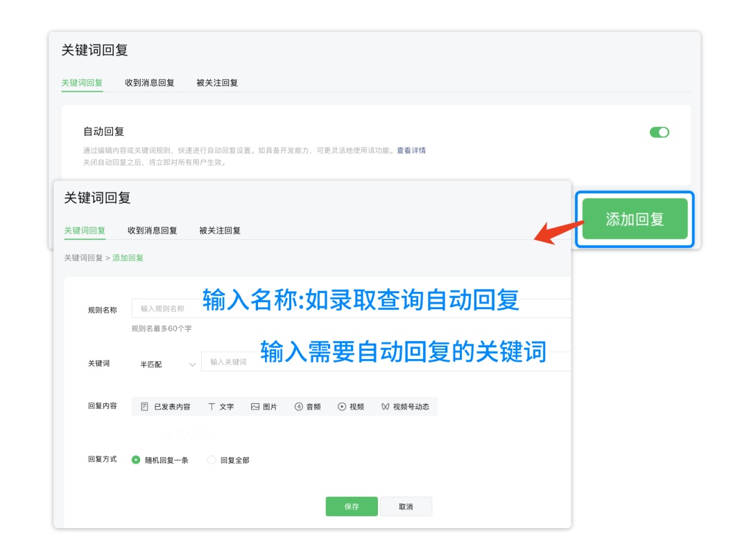Click the 添加回复 breadcrumb item
749x560 pixels.
[128, 258]
